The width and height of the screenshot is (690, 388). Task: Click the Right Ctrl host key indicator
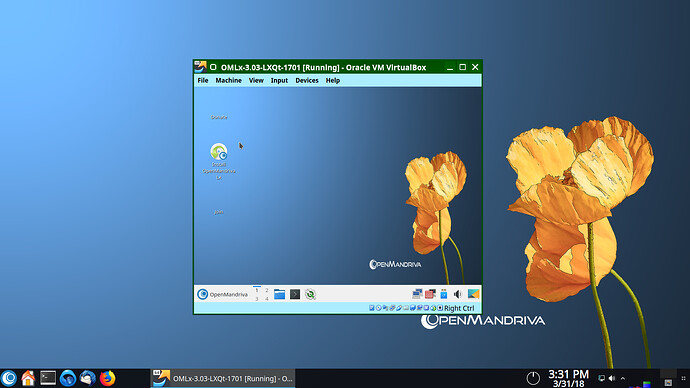click(459, 308)
